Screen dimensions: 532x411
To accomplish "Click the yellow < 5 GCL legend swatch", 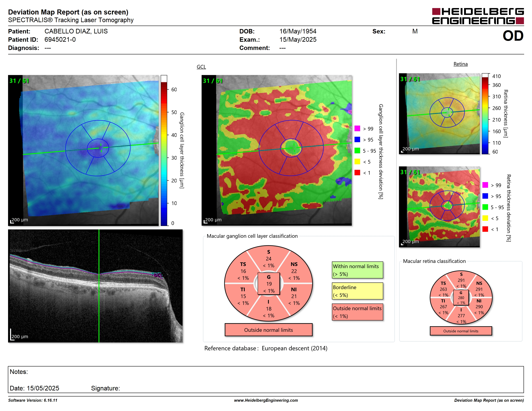I will pyautogui.click(x=357, y=162).
